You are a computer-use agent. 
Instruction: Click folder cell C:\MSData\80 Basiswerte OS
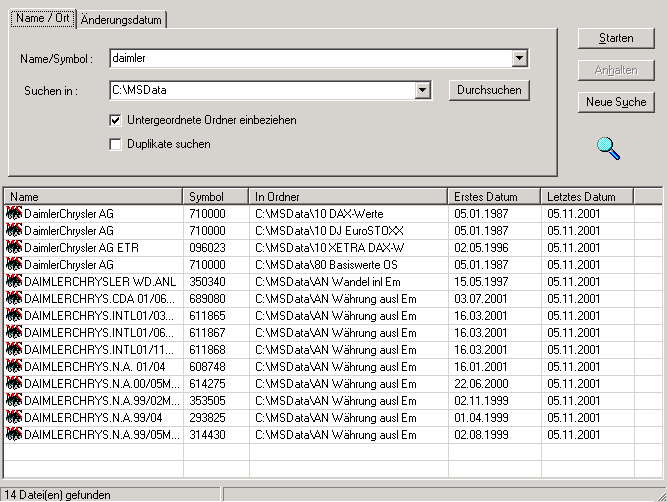(x=326, y=265)
